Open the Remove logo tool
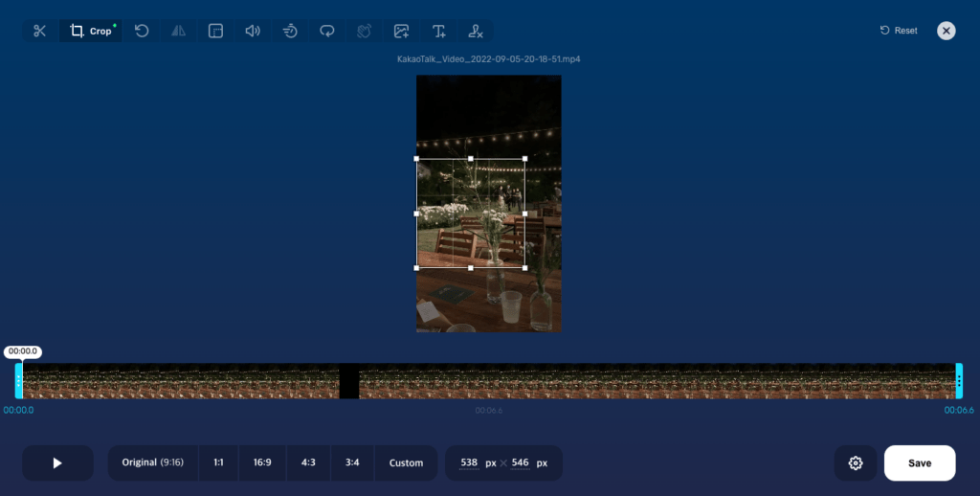This screenshot has width=980, height=496. pos(476,31)
